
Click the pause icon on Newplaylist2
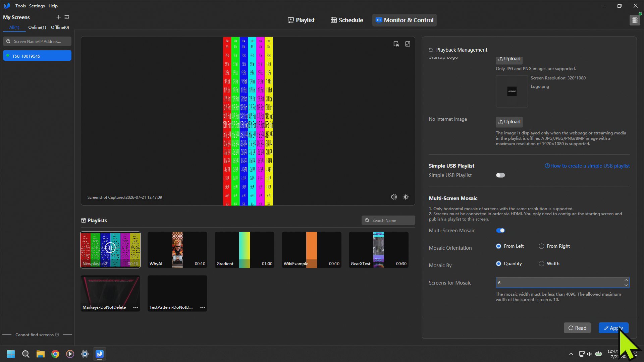pyautogui.click(x=110, y=248)
